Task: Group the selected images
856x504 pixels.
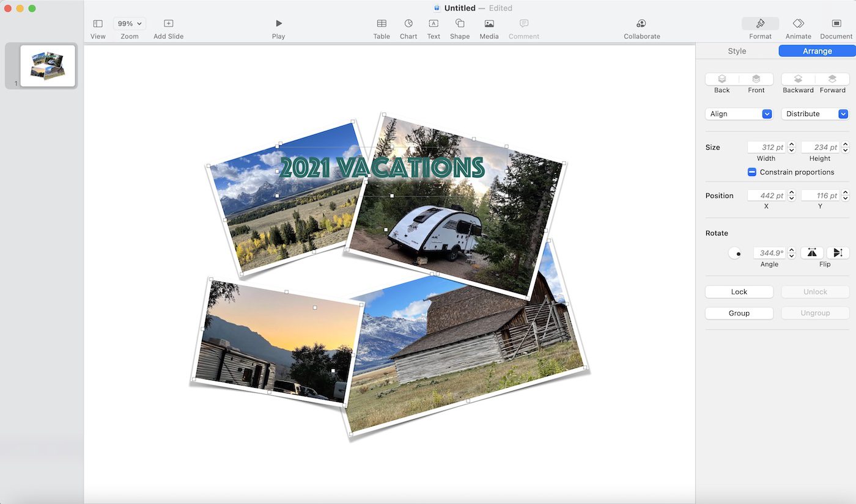Action: (x=739, y=313)
